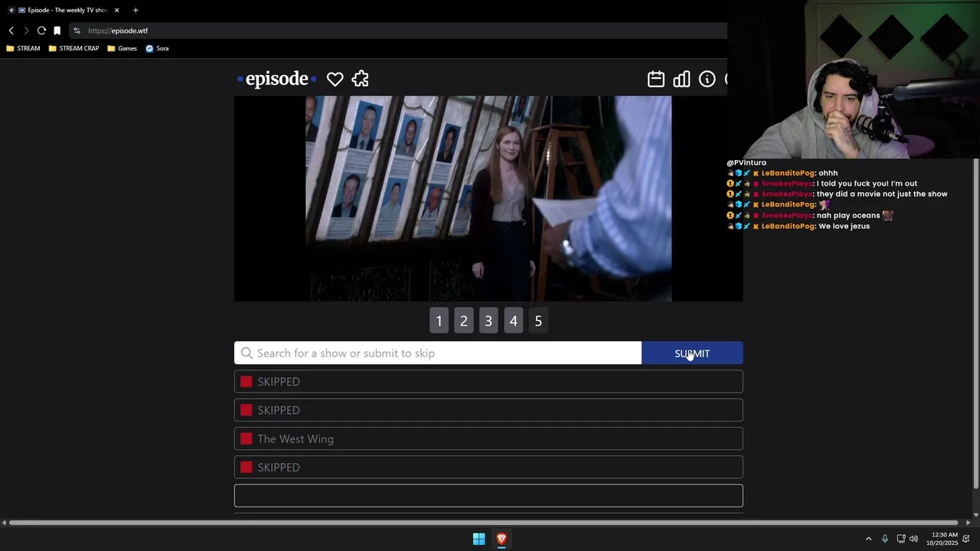
Task: Open the clock showing 12:30 AM
Action: pos(942,539)
